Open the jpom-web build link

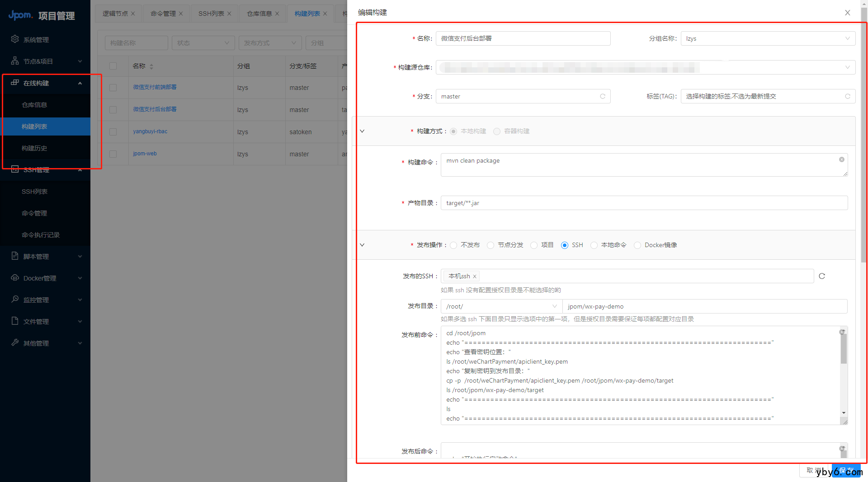click(x=145, y=154)
